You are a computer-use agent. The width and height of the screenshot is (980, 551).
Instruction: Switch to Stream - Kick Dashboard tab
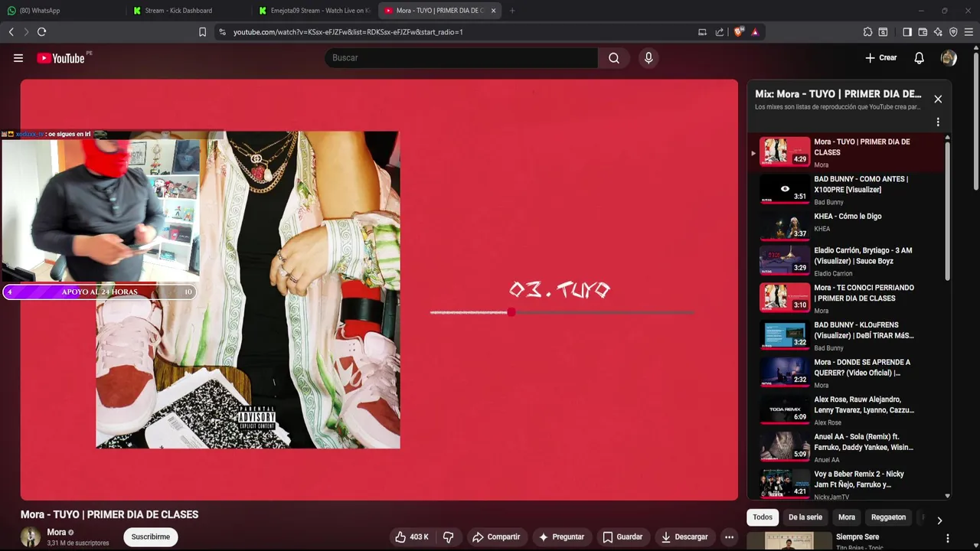pyautogui.click(x=188, y=11)
